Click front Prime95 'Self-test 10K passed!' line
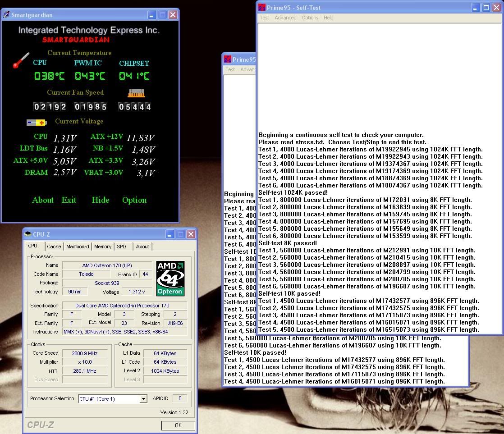Image resolution: width=504 pixels, height=434 pixels. click(289, 293)
